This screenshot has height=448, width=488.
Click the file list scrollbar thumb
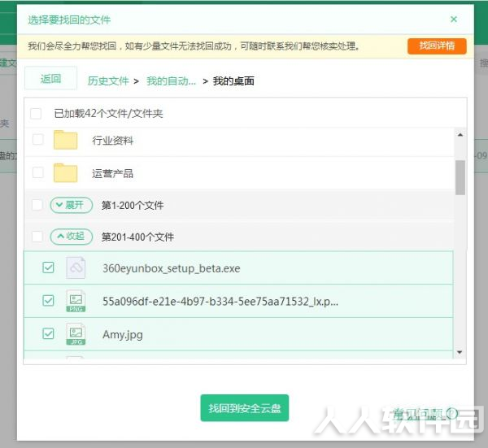coord(460,177)
